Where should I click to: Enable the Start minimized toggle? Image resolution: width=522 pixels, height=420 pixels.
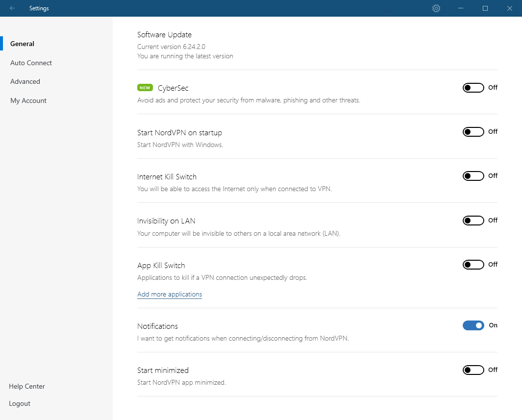[x=473, y=370]
